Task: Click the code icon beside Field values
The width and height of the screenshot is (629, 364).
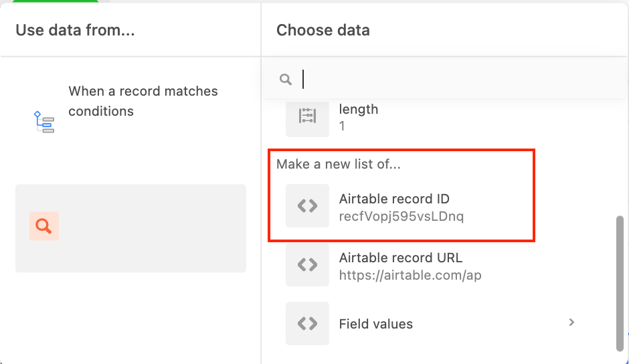Action: (x=307, y=323)
